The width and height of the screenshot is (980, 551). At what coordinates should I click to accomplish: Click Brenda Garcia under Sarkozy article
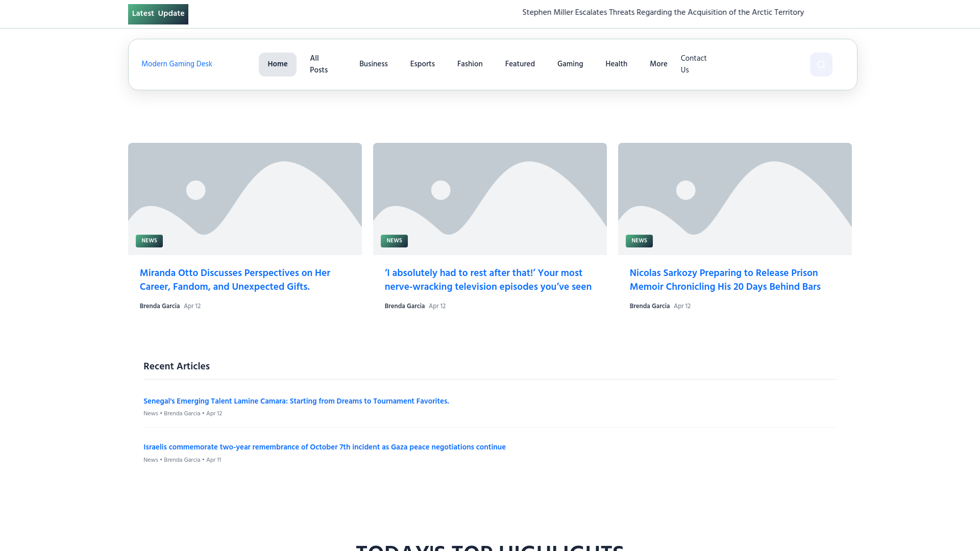tap(650, 306)
